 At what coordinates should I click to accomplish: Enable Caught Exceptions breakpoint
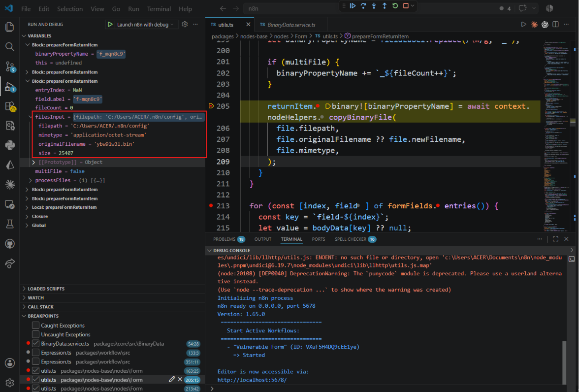(x=36, y=325)
